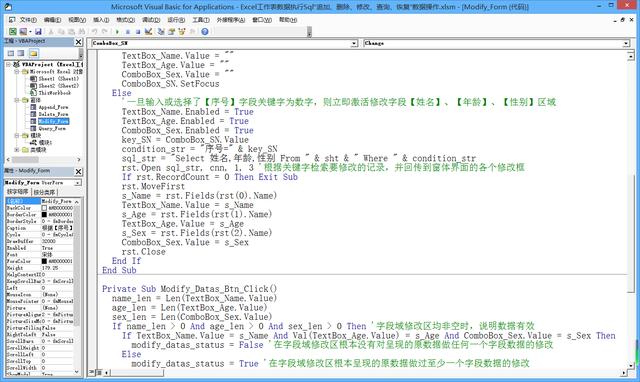Click the VBA icon left of the File menu
Image resolution: width=640 pixels, height=382 pixels.
pos(12,20)
